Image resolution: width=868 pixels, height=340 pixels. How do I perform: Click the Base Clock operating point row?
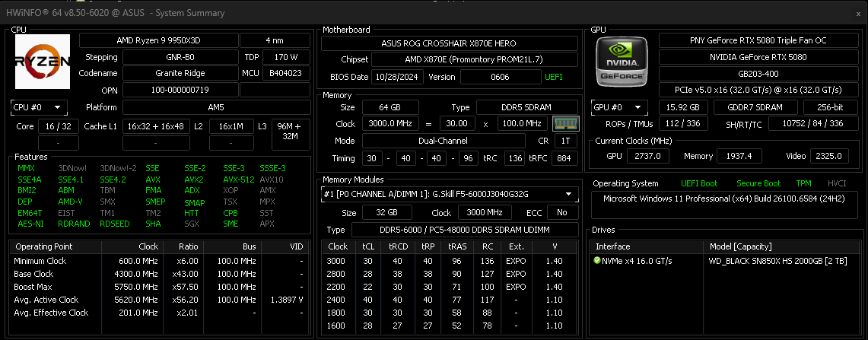(x=159, y=274)
